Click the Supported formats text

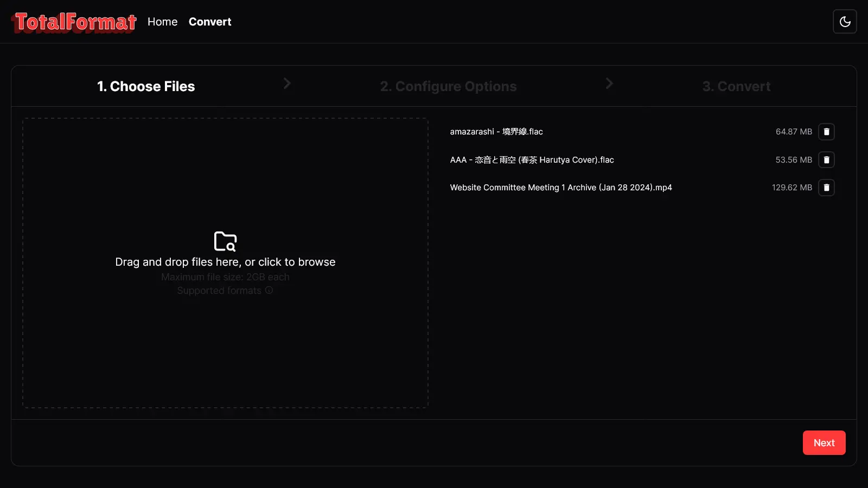pyautogui.click(x=219, y=291)
